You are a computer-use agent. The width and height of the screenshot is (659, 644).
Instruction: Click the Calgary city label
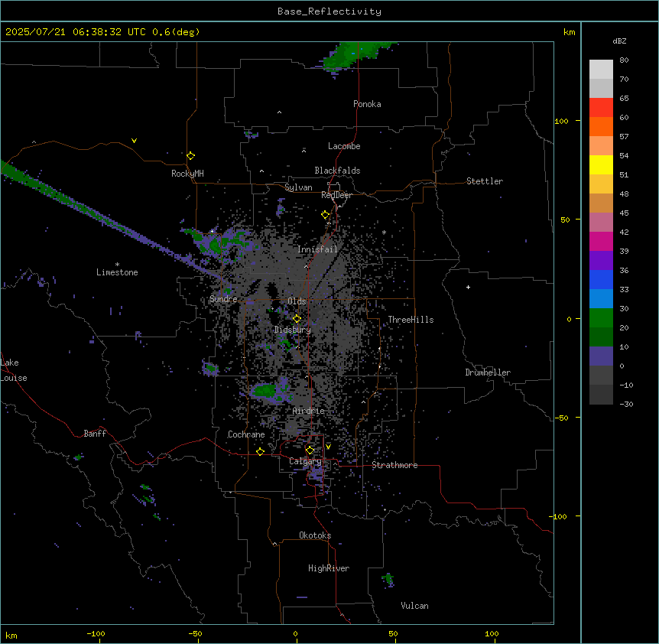[x=305, y=461]
